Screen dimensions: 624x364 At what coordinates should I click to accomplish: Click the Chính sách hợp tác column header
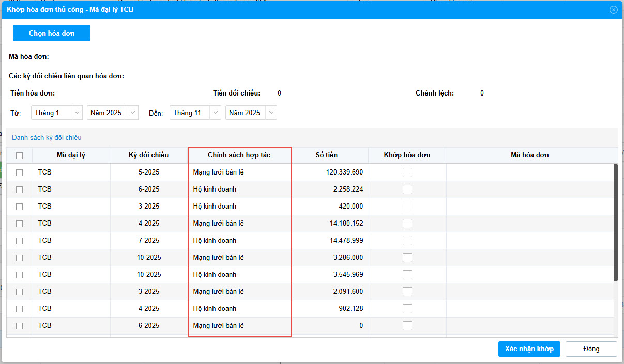click(239, 155)
